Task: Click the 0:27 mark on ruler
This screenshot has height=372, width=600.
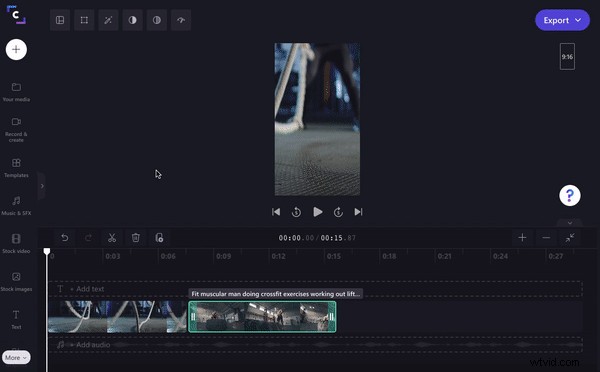Action: (x=556, y=256)
